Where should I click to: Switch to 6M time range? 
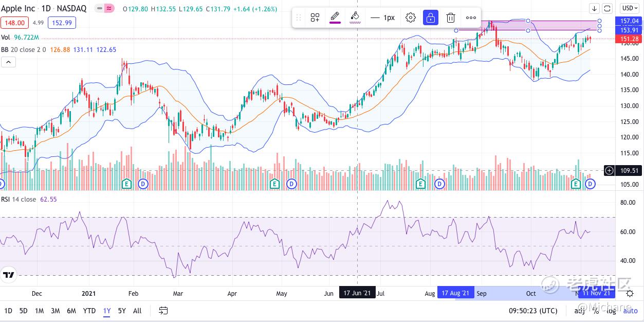pyautogui.click(x=71, y=311)
